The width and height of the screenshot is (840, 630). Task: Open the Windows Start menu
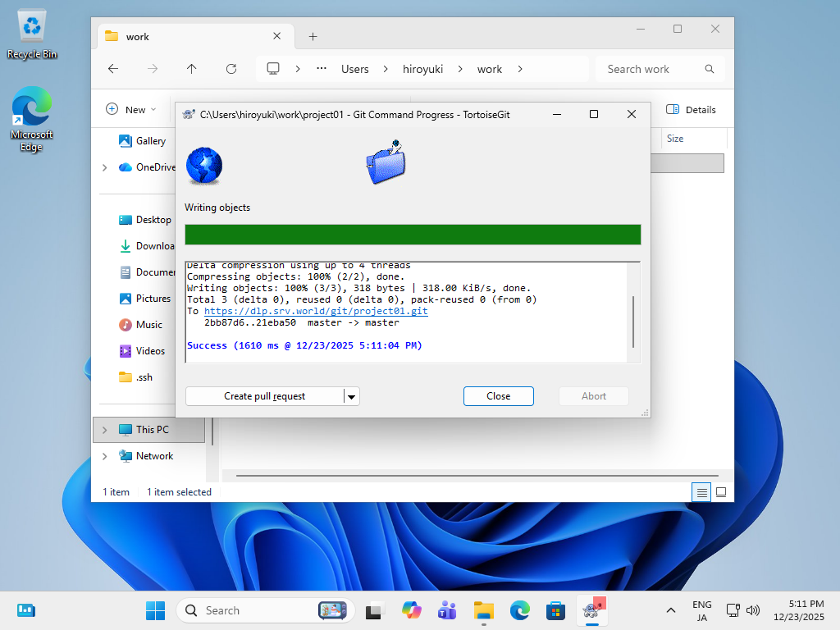[155, 610]
